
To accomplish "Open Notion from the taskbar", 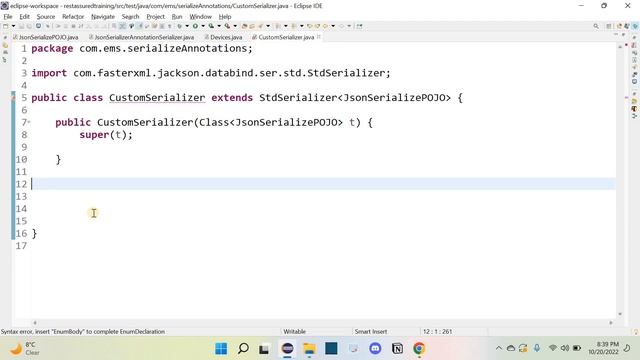I will point(397,349).
